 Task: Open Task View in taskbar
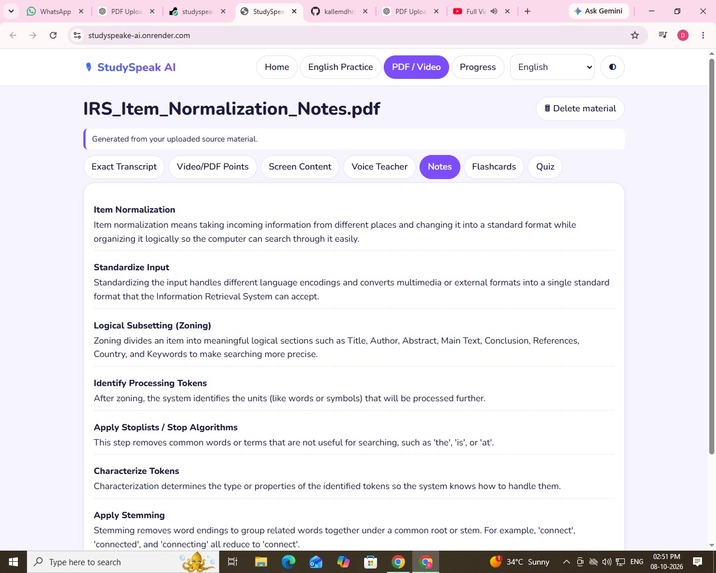tap(232, 562)
